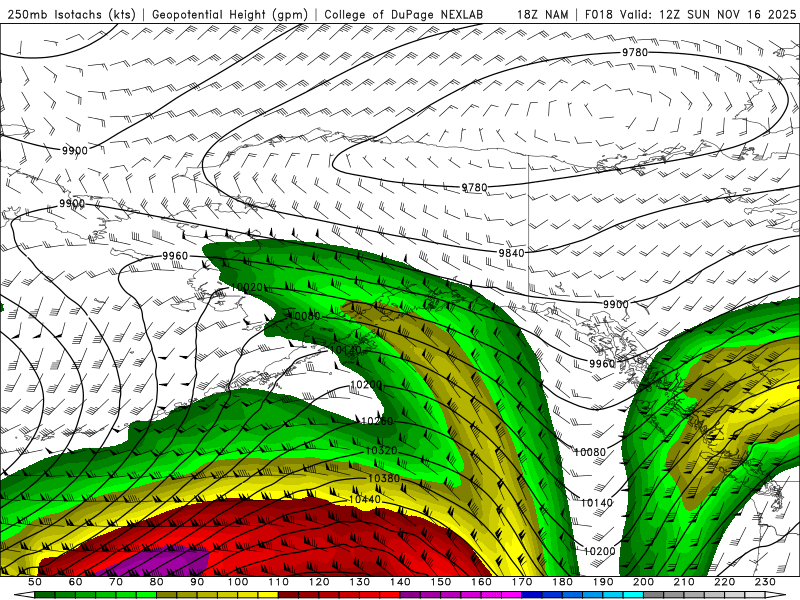
Task: Click the 140 knot value on color scale
Action: pyautogui.click(x=401, y=582)
